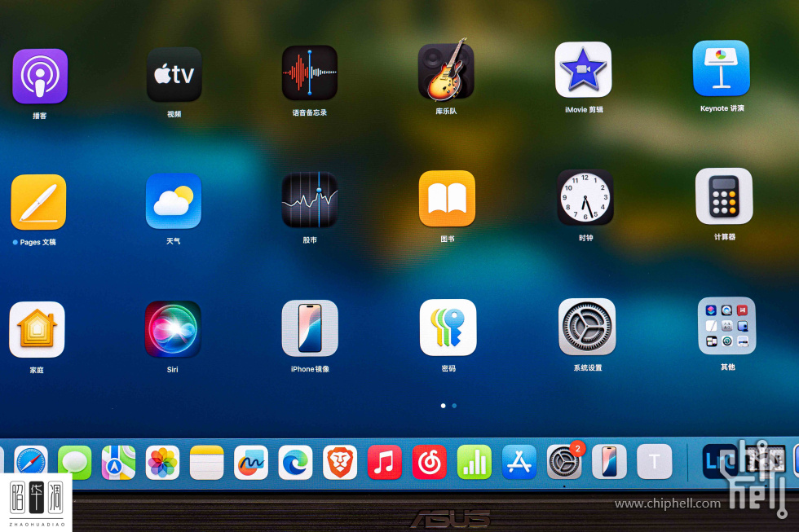The height and width of the screenshot is (532, 799).
Task: Launch NetEase Cloud Music from the Dock
Action: [430, 462]
